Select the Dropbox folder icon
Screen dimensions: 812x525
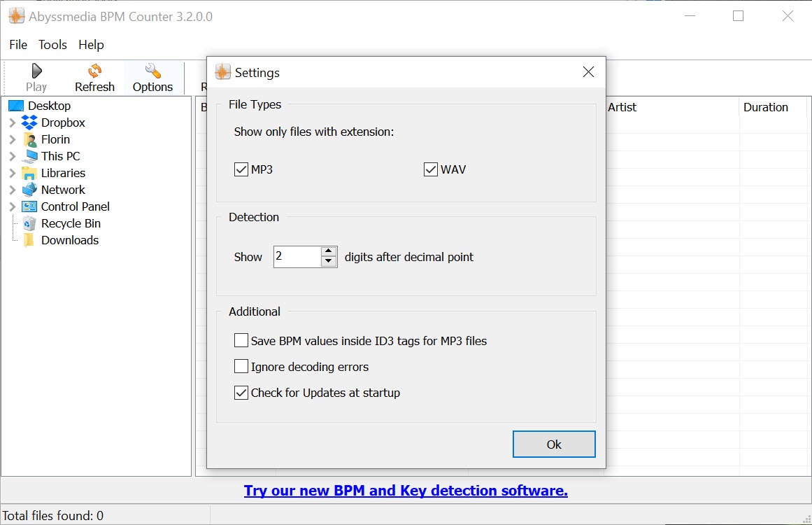(x=29, y=122)
